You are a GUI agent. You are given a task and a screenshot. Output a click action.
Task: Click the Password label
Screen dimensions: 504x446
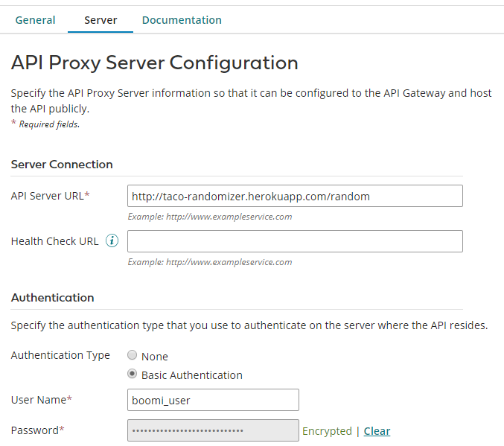tap(37, 430)
